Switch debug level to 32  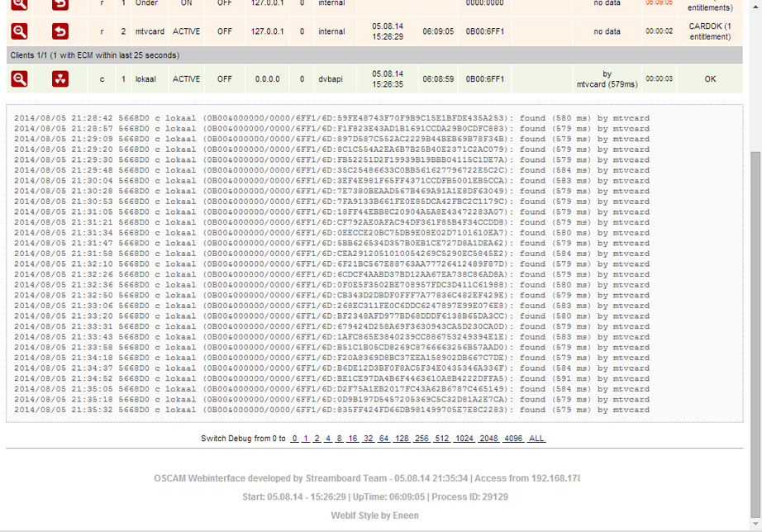(369, 438)
